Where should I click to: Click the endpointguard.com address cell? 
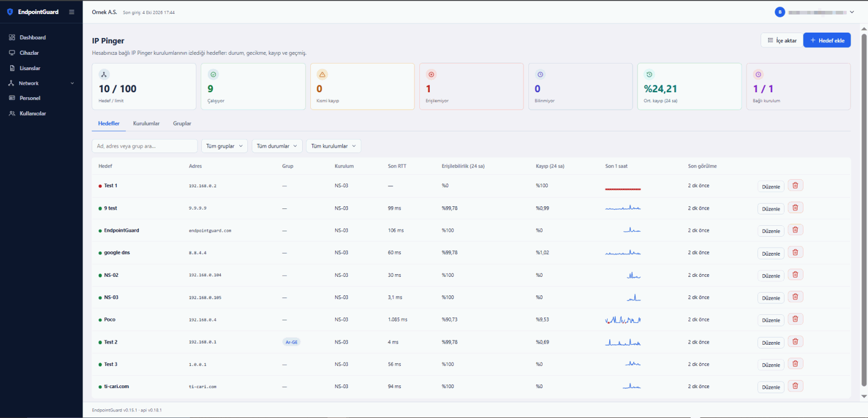coord(210,231)
